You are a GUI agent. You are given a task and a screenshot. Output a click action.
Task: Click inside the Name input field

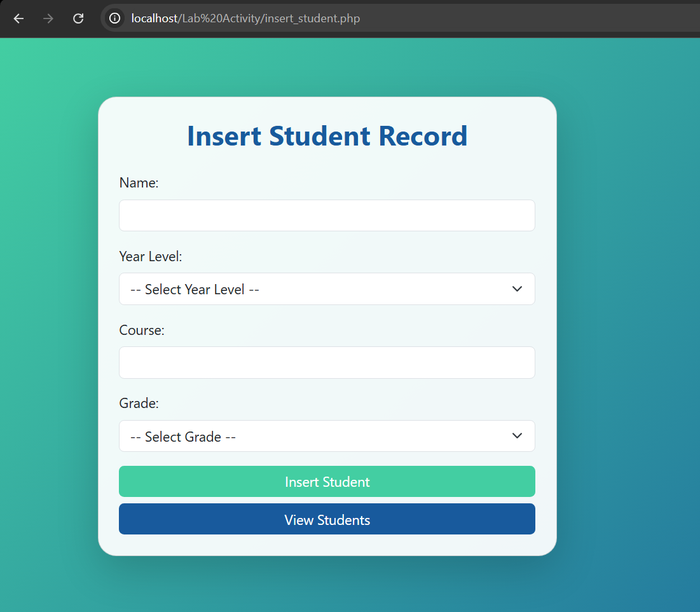(327, 215)
